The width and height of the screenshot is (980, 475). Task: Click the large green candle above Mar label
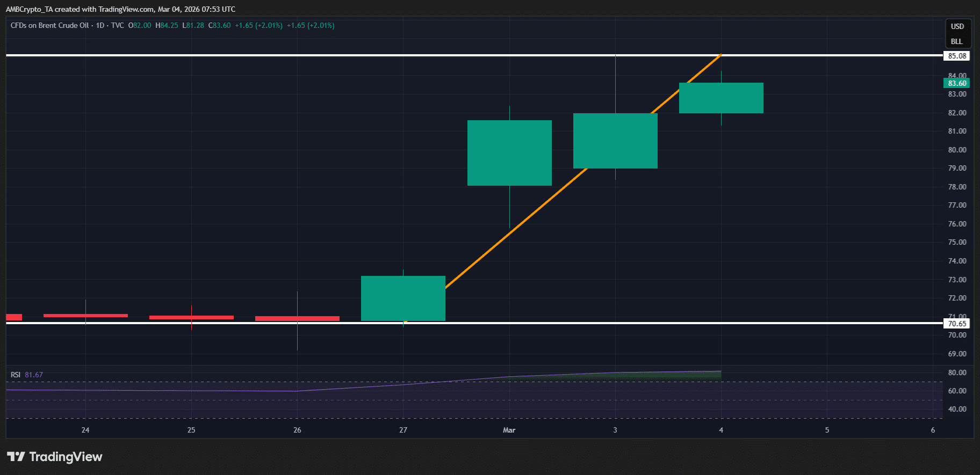pos(509,153)
